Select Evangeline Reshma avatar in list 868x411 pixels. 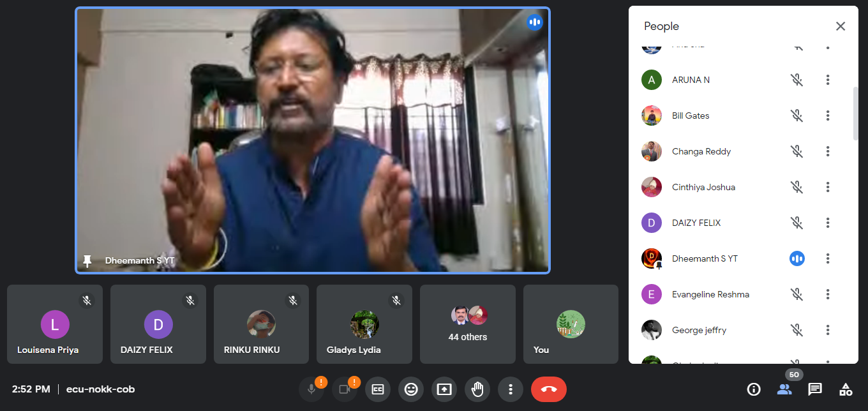(x=652, y=294)
